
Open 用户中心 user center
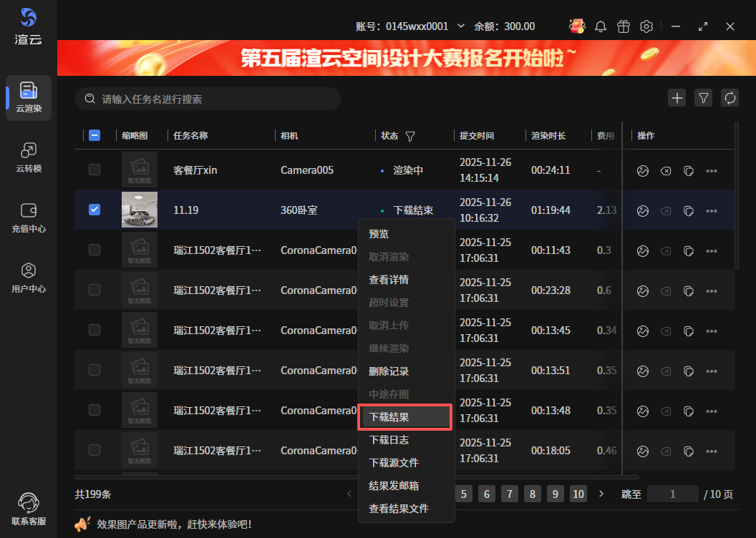(29, 278)
